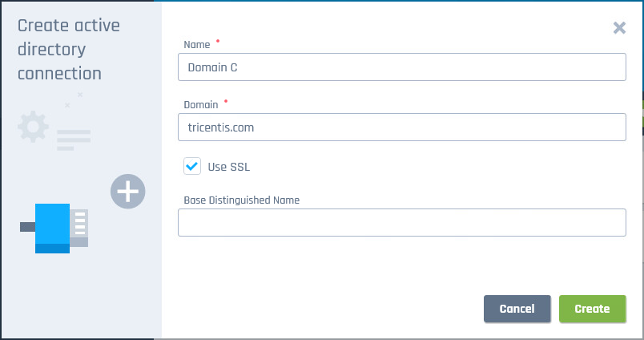Click the Base Distinguished Name label
Viewport: 644px width, 340px height.
coord(241,200)
